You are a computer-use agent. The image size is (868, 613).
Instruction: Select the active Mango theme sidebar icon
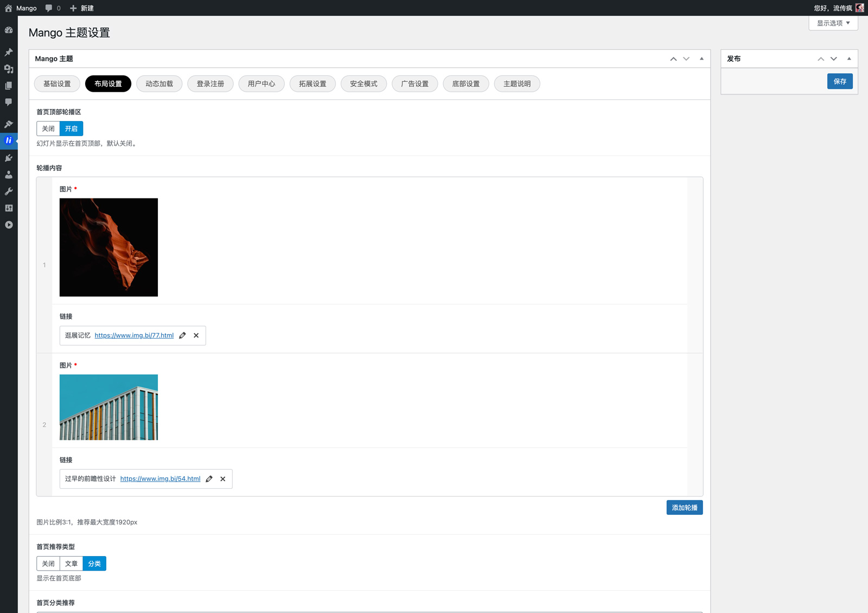tap(9, 141)
